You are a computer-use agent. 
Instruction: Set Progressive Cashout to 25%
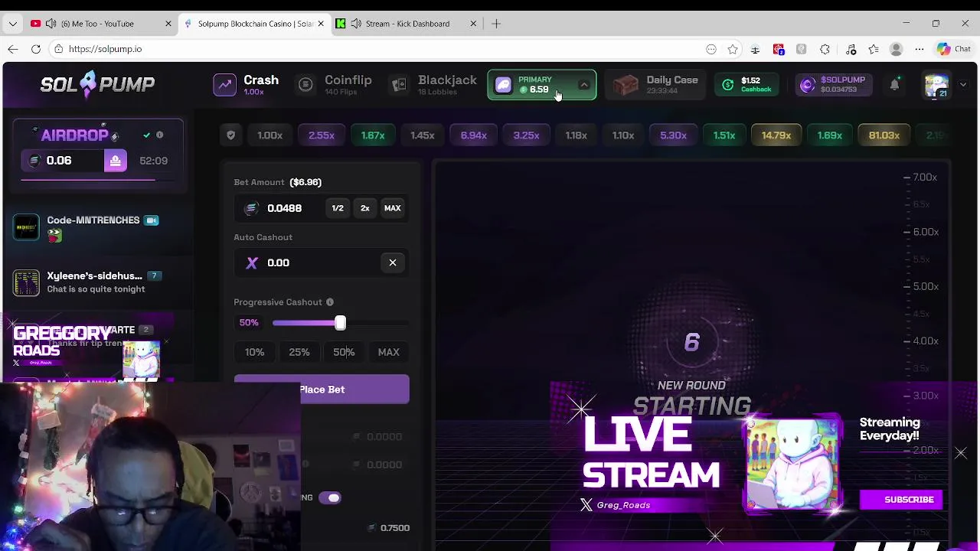click(x=299, y=352)
